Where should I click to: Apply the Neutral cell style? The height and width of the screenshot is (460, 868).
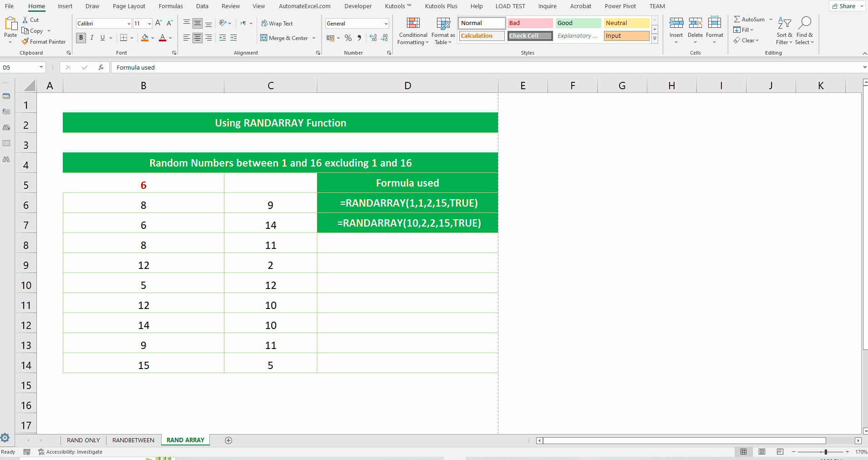[626, 23]
